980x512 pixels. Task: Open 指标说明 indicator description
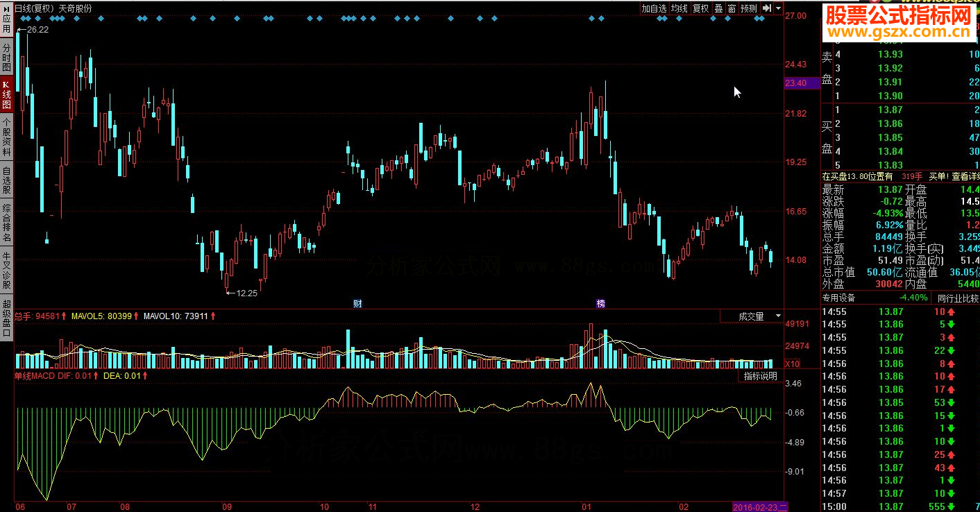pyautogui.click(x=760, y=376)
